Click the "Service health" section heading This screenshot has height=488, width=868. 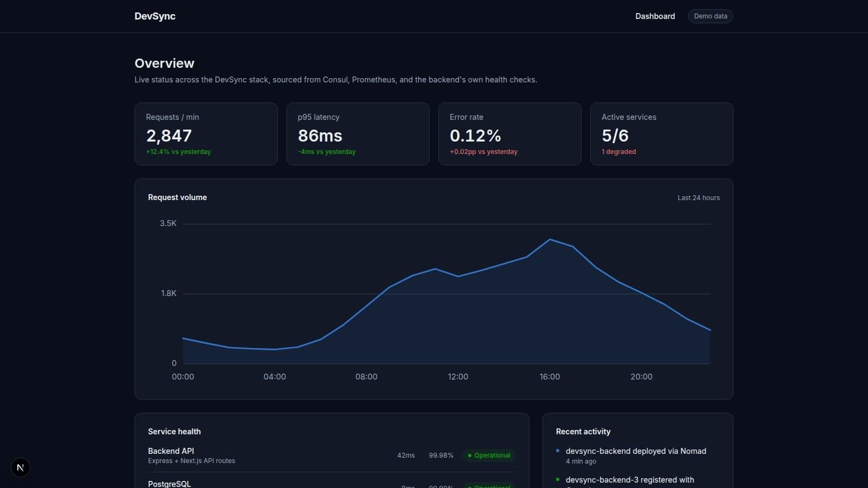tap(174, 432)
